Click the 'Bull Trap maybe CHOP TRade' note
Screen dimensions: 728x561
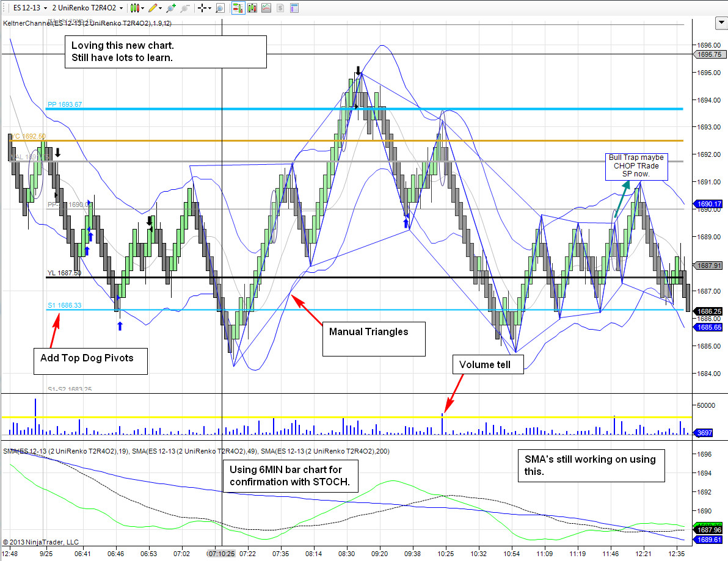(636, 166)
